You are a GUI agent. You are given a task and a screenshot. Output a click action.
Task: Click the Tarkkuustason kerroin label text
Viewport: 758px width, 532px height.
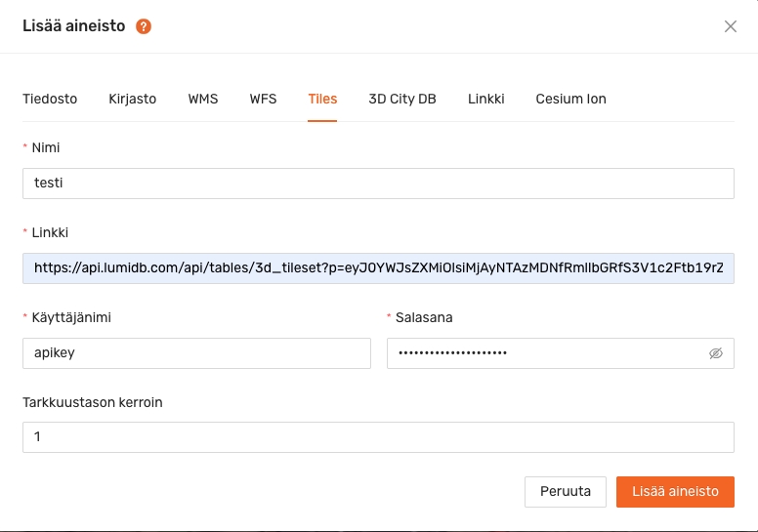point(93,402)
